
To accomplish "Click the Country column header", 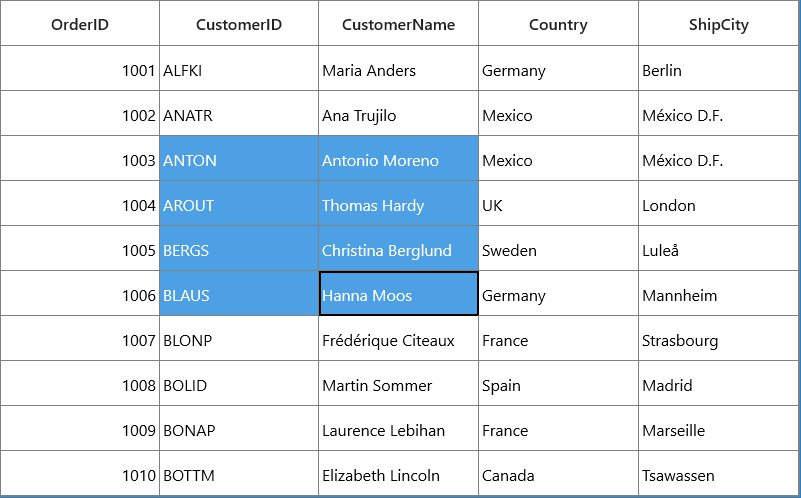I will tap(558, 23).
